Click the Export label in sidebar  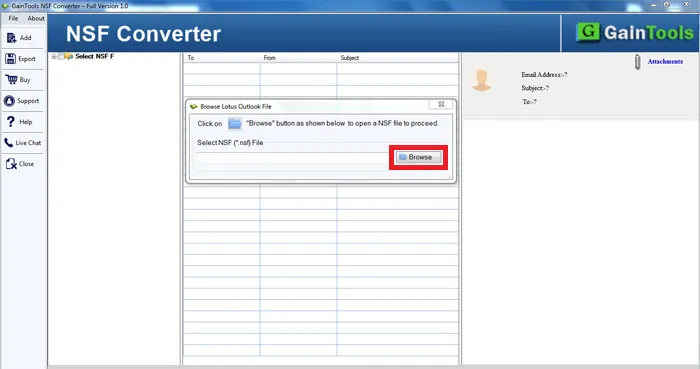pos(27,58)
